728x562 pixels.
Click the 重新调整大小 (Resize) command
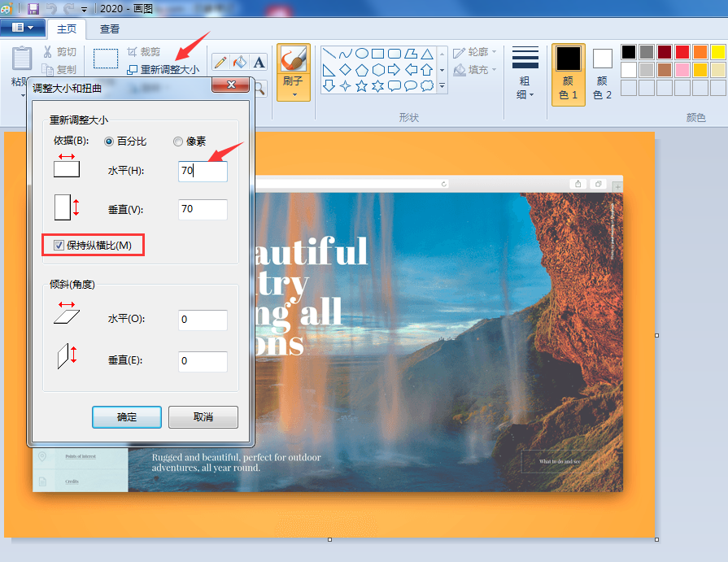(163, 70)
